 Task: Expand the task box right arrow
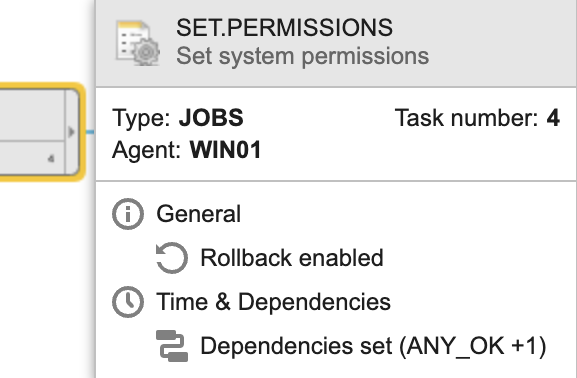point(71,132)
